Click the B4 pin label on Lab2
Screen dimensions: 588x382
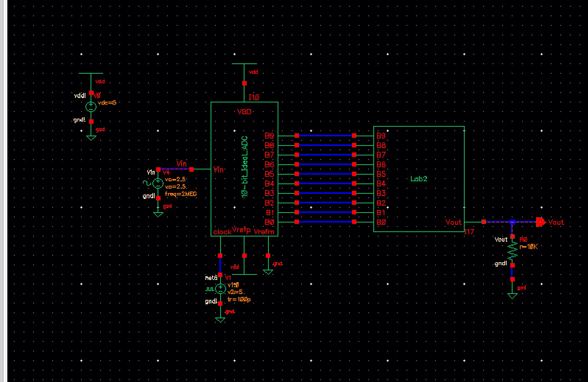click(381, 183)
